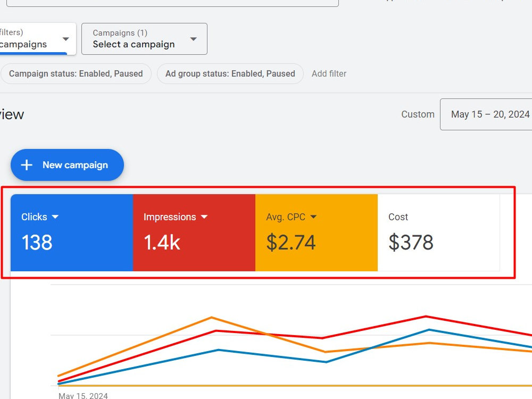
Task: Select the blue Clicks metric card
Action: [72, 233]
